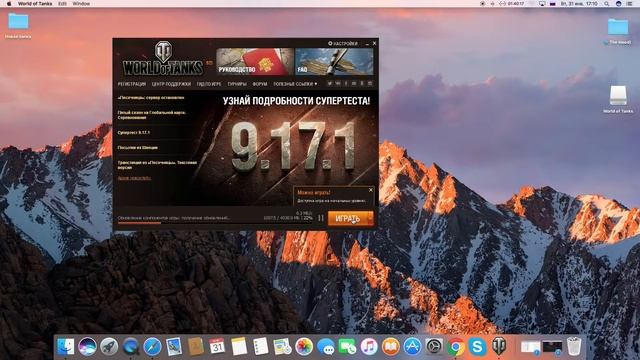The image size is (640, 360).
Task: Open Skype from the Dock
Action: (x=477, y=347)
